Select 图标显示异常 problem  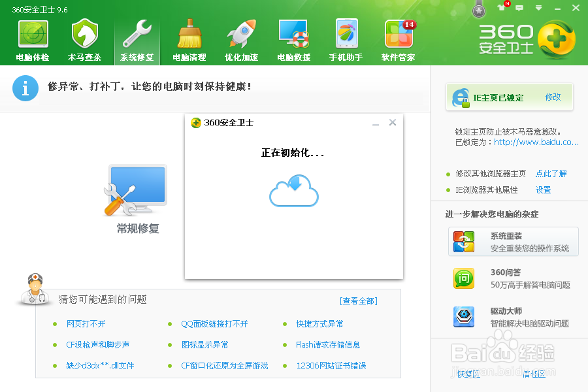(x=204, y=345)
